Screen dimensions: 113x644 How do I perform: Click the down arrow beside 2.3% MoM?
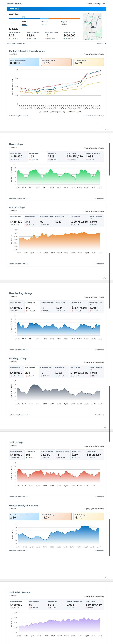tap(26, 225)
